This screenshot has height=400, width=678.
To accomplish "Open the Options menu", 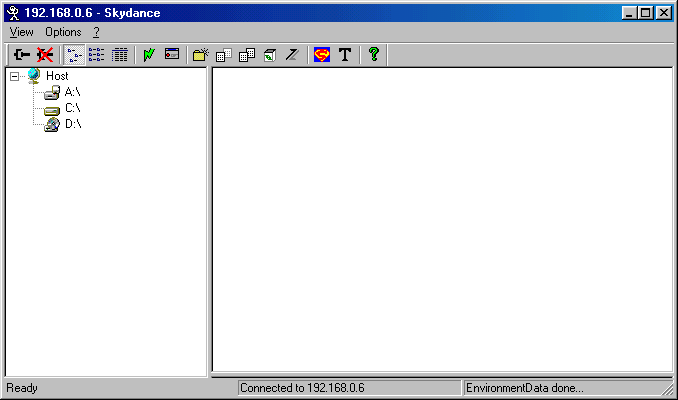I will (63, 32).
